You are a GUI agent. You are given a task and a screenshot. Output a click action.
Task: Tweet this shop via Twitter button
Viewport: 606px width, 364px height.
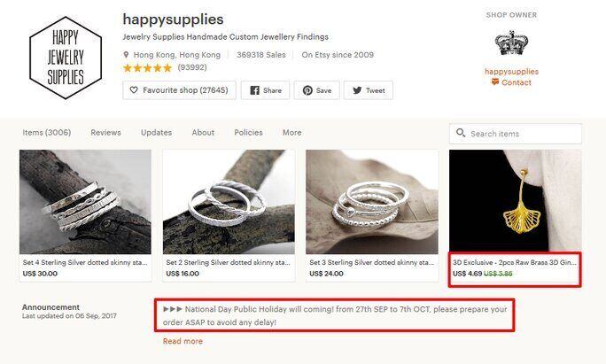click(x=369, y=90)
